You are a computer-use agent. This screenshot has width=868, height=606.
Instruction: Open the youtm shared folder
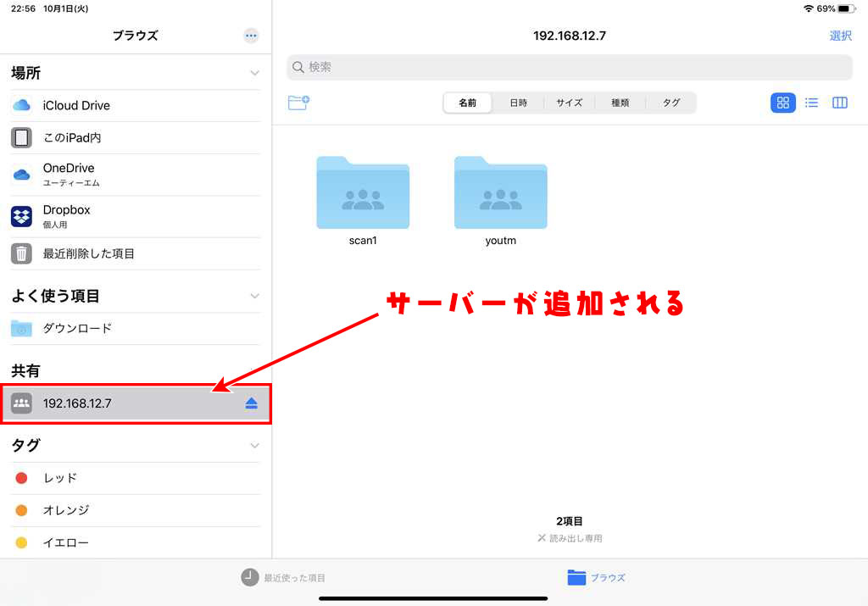click(x=500, y=192)
